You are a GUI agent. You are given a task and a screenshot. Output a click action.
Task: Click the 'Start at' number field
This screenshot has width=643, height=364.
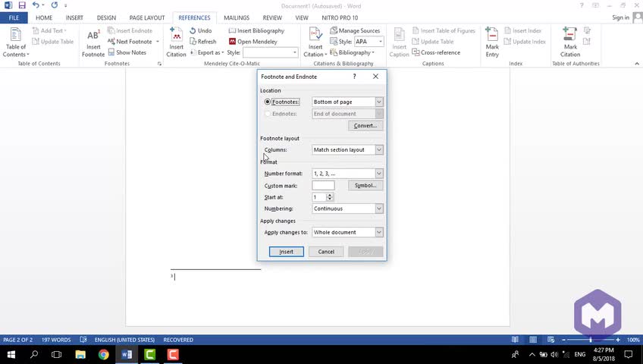pyautogui.click(x=319, y=197)
